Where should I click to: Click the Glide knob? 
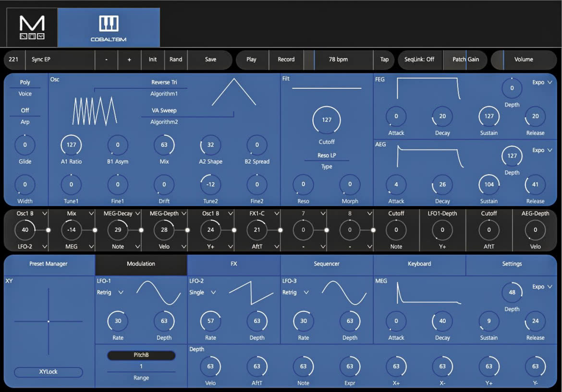(x=25, y=145)
